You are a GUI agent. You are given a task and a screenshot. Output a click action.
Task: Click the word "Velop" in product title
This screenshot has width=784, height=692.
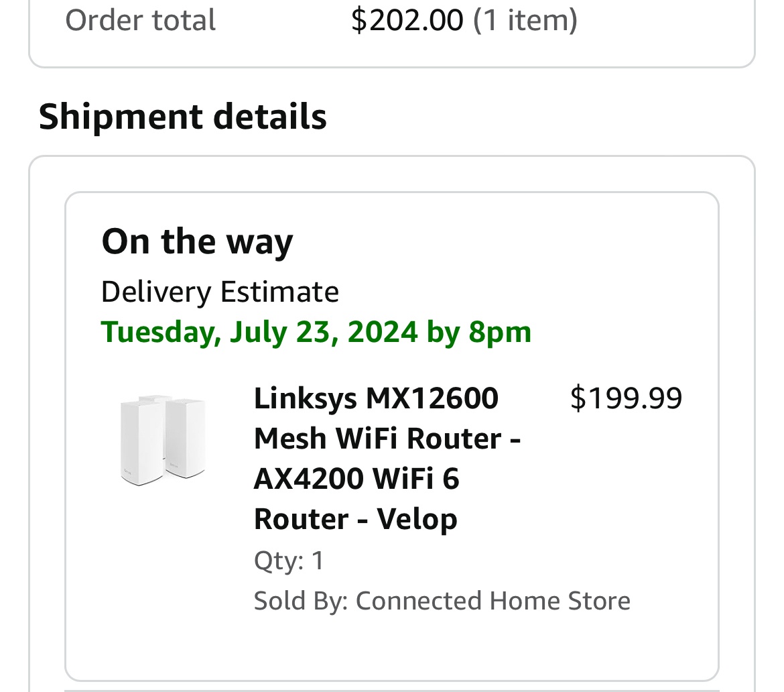[417, 519]
